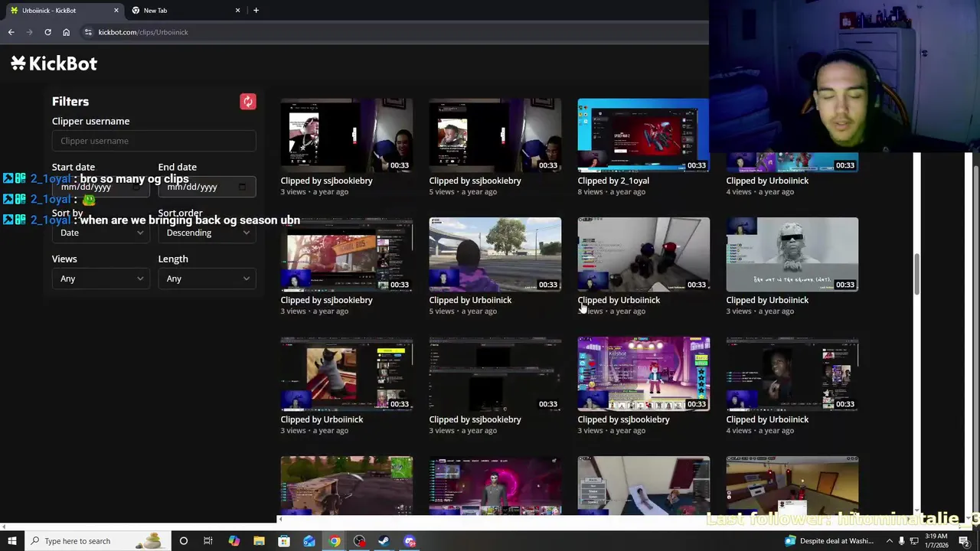The image size is (980, 551).
Task: Open the dark black clip by ssjbookiebry
Action: point(495,373)
